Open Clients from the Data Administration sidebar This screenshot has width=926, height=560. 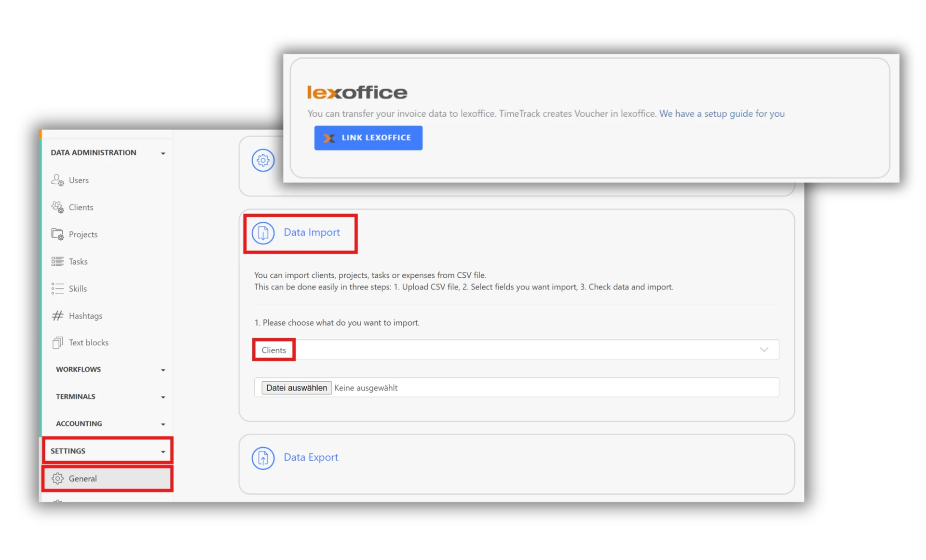point(58,207)
